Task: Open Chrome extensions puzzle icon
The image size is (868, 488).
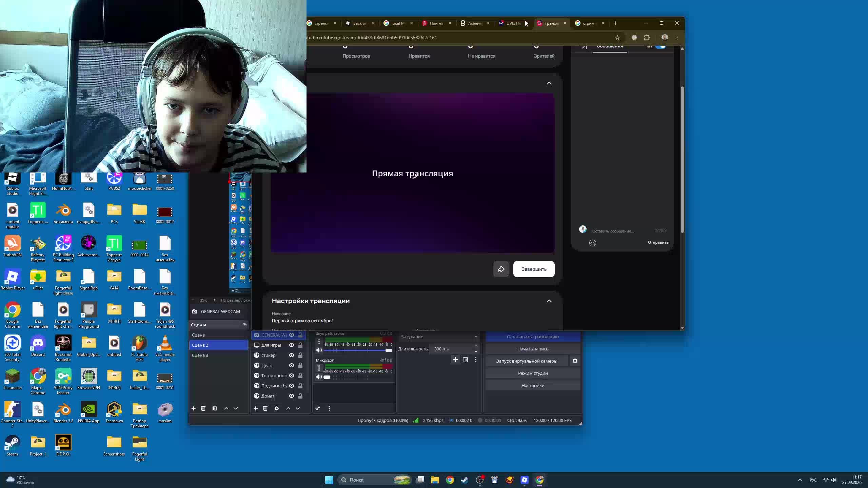Action: 647,38
